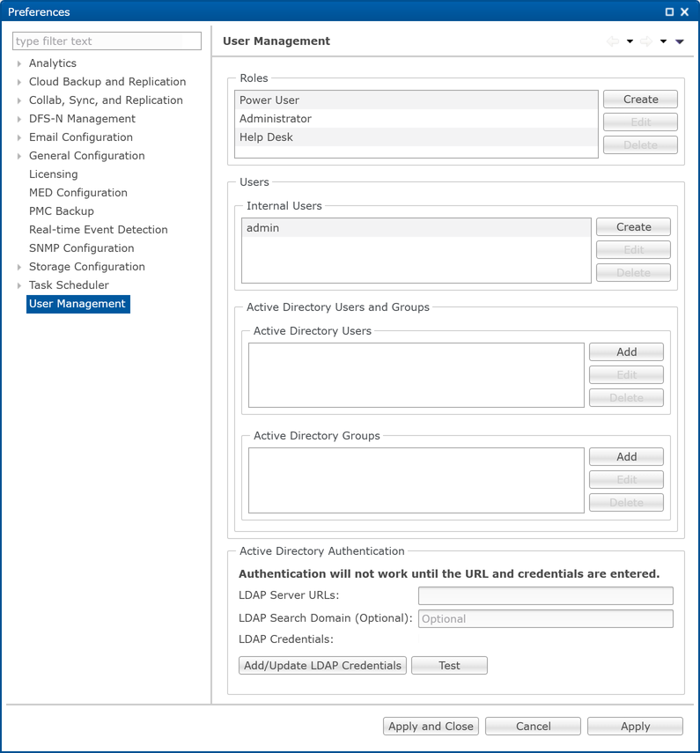Select the admin internal user
Viewport: 700px width, 753px height.
pyautogui.click(x=416, y=227)
